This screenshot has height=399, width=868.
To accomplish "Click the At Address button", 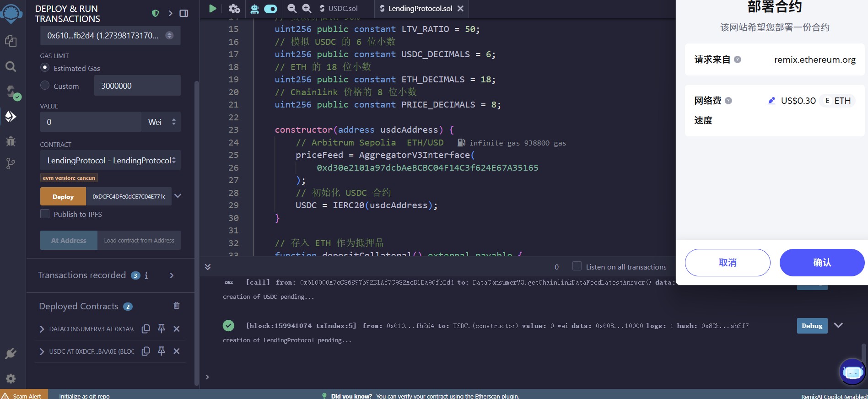I will click(69, 240).
